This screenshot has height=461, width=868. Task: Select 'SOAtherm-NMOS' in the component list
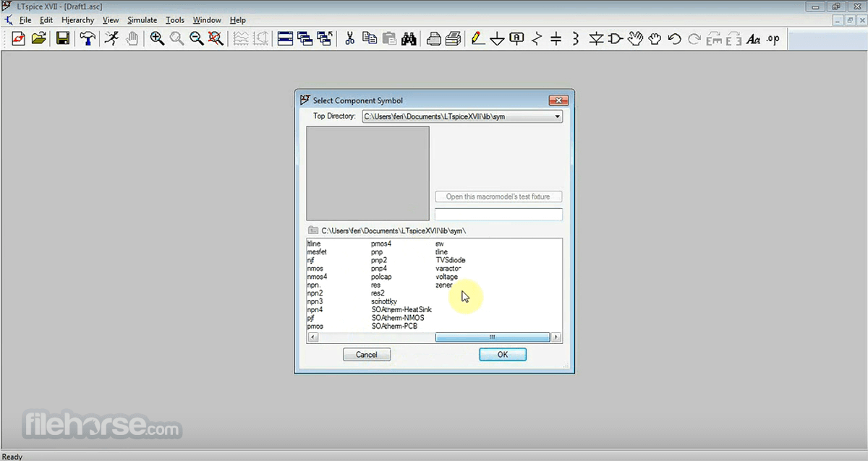tap(398, 318)
